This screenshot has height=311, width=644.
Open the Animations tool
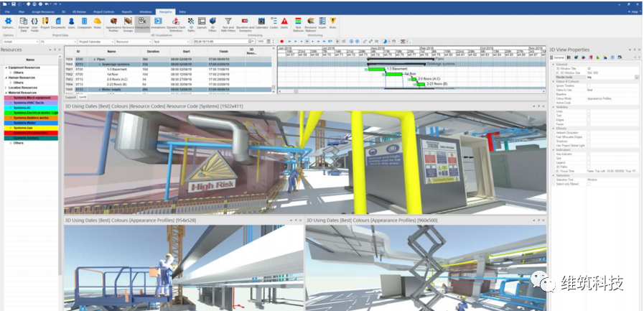158,23
